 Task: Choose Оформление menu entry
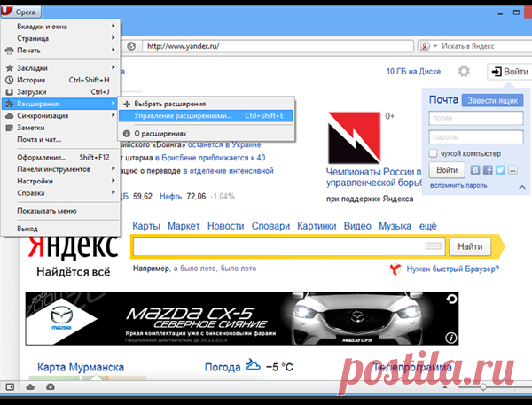[59, 157]
